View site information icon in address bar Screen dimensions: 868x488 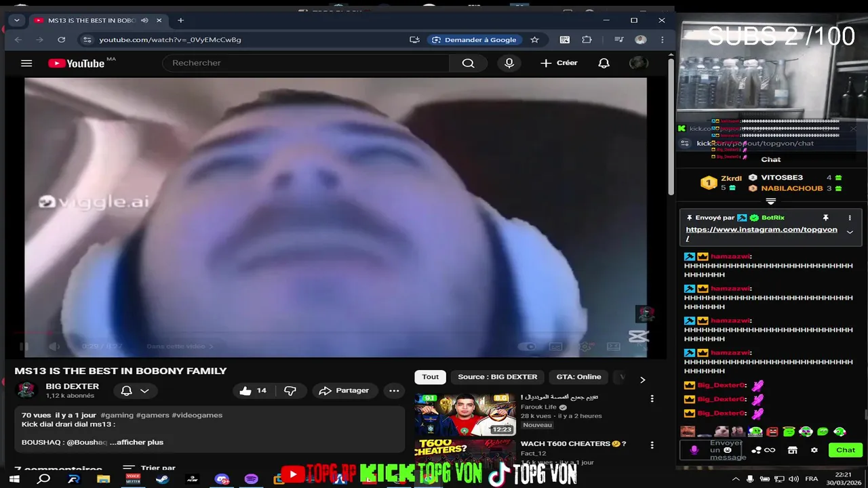tap(87, 40)
